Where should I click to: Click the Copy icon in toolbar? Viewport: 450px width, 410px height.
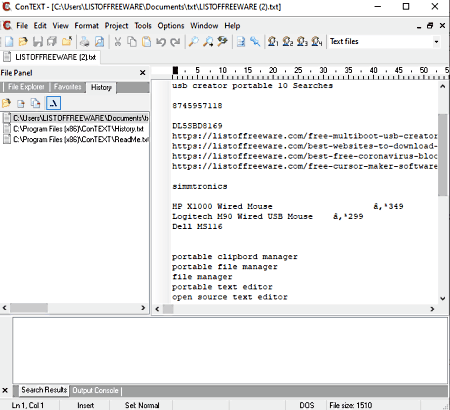[132, 42]
